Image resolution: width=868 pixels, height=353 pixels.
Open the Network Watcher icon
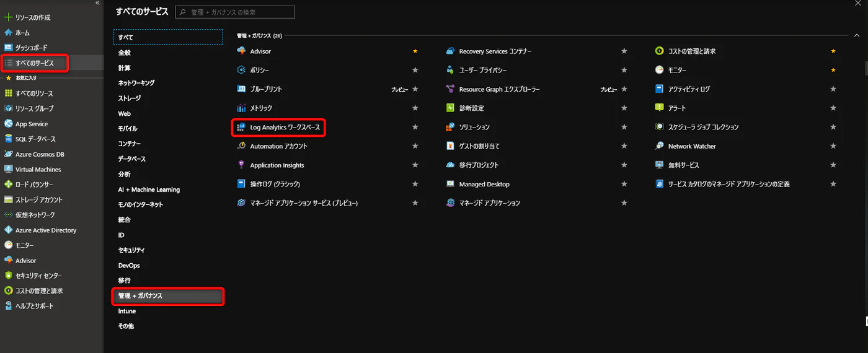point(660,146)
